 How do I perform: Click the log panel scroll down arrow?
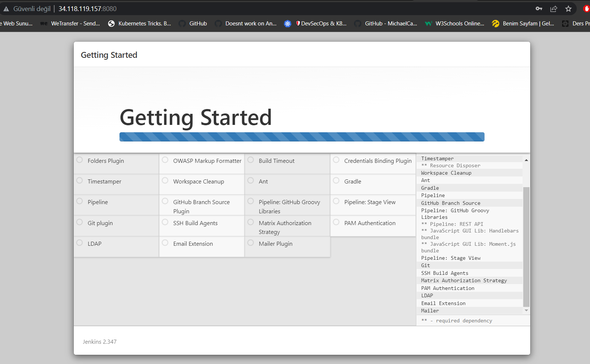pyautogui.click(x=526, y=311)
